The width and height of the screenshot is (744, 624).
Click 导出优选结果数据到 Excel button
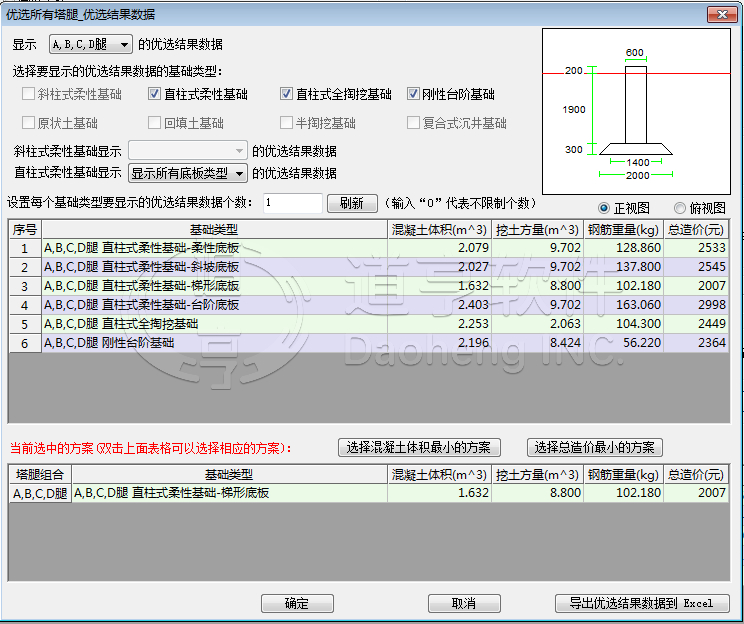[x=642, y=604]
